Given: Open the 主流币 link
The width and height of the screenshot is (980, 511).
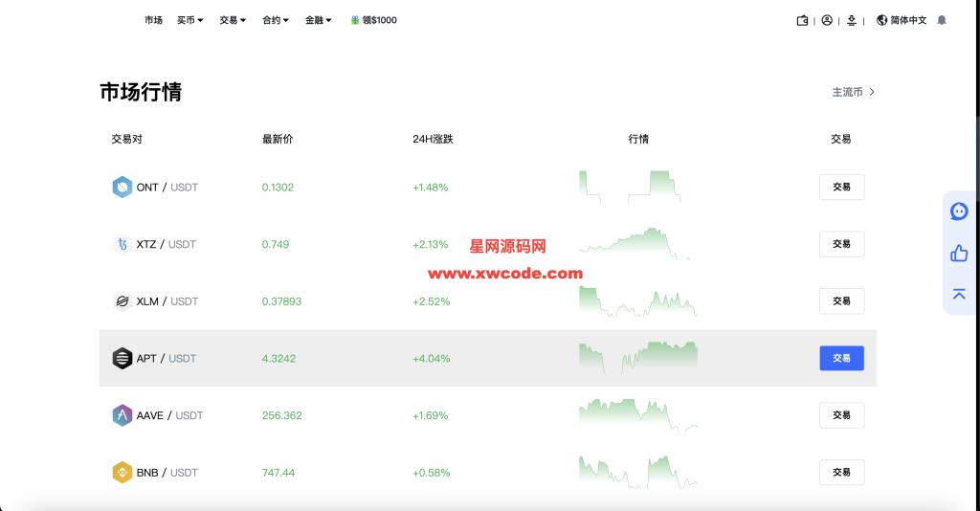Looking at the screenshot, I should 853,92.
